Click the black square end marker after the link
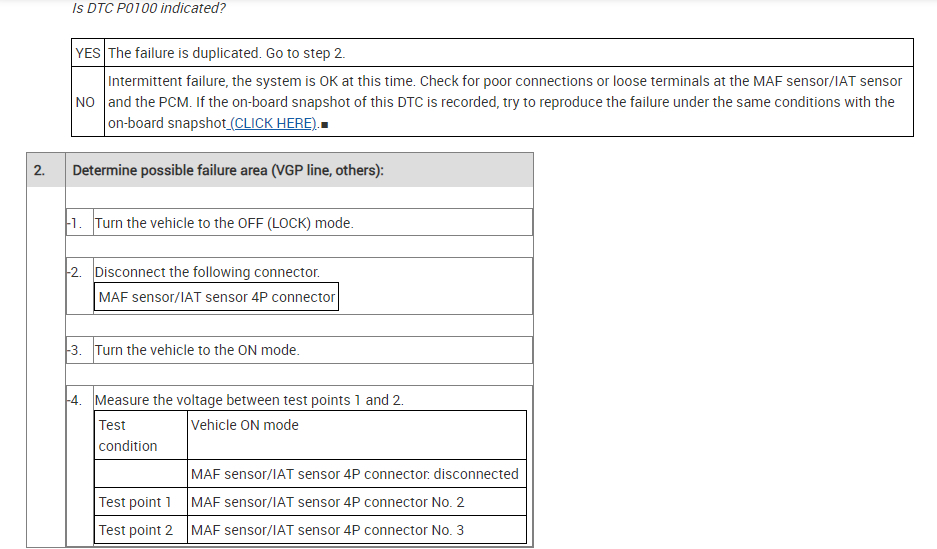 (x=326, y=124)
